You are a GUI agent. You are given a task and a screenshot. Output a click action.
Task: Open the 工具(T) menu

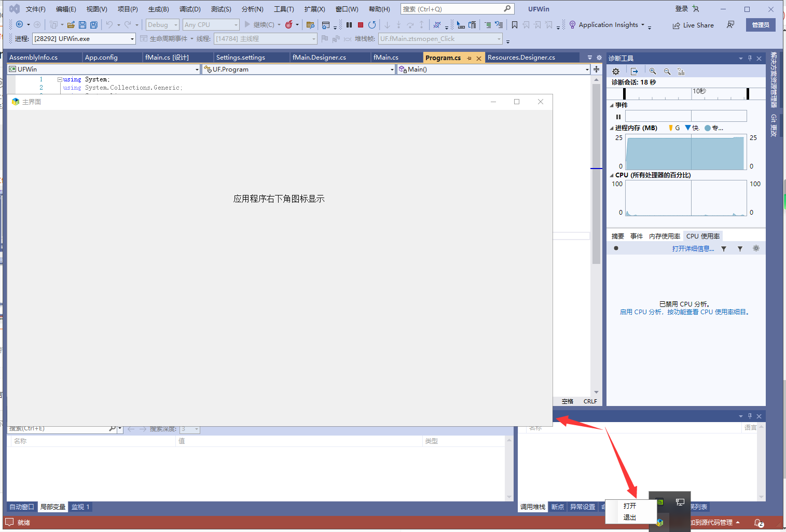tap(284, 9)
